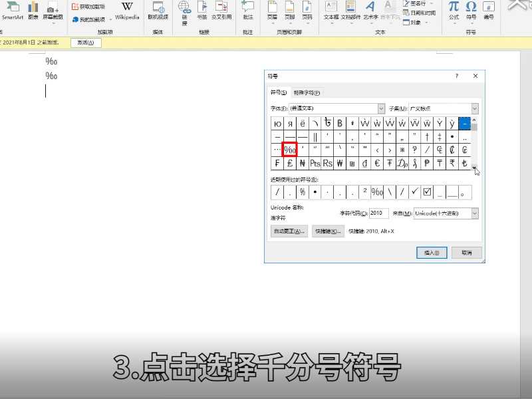Expand the 字体 font dropdown

[381, 108]
